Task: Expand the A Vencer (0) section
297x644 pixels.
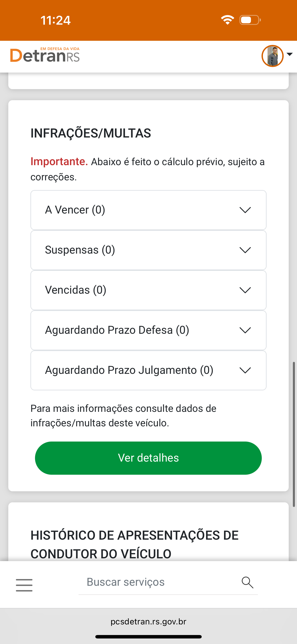Action: coord(148,210)
